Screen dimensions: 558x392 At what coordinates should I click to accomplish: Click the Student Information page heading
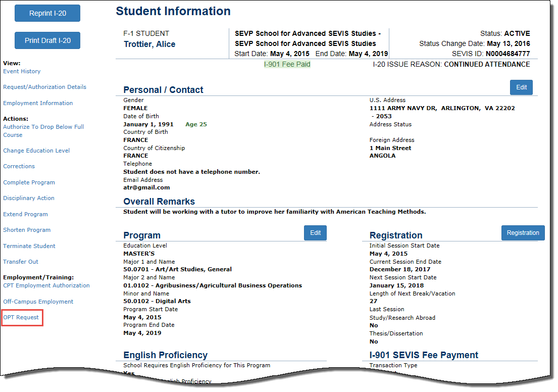[173, 11]
